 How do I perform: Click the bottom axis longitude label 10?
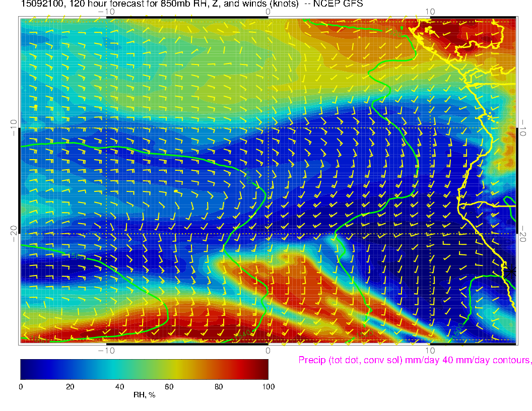(429, 350)
